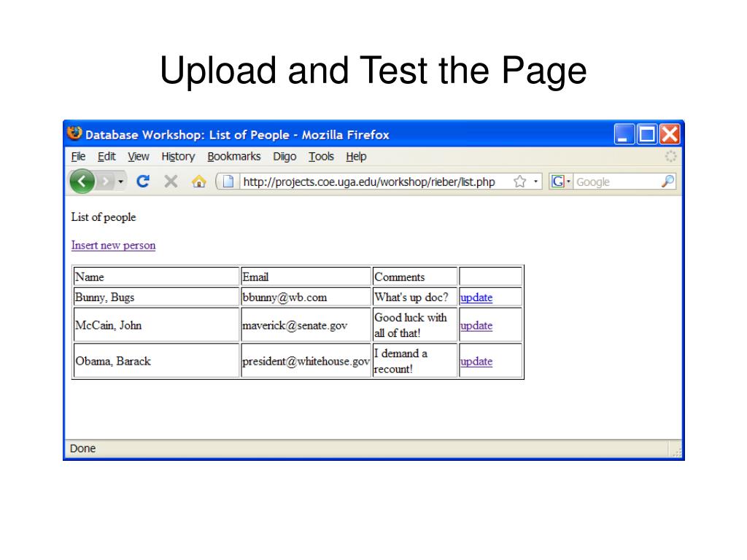Open the History menu
The width and height of the screenshot is (747, 560).
[x=178, y=156]
